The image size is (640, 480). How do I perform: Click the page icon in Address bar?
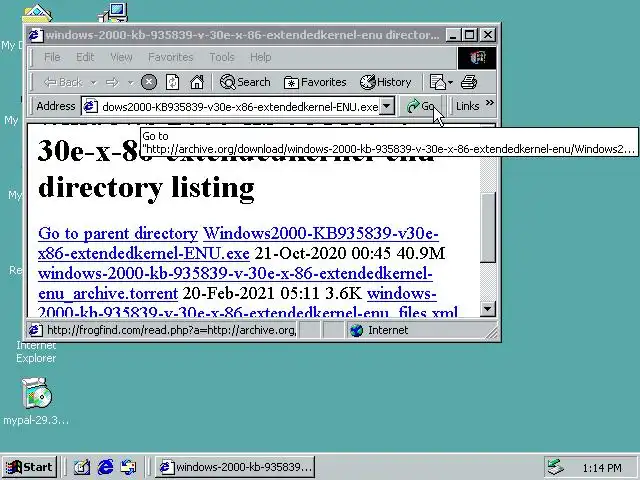pos(91,107)
